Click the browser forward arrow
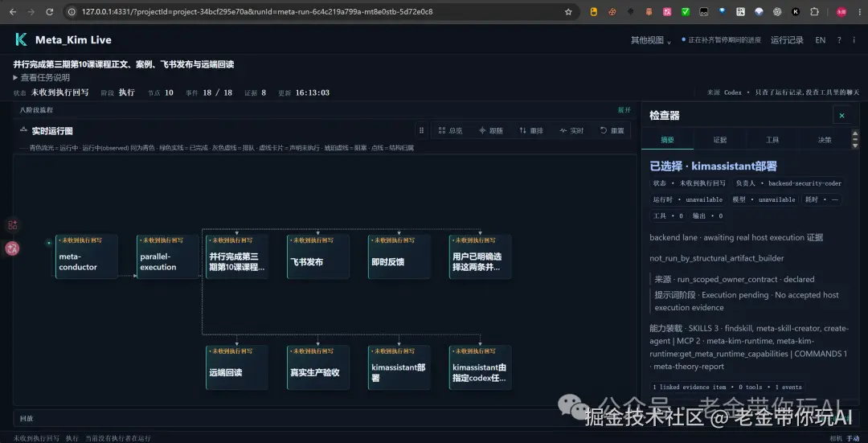 coord(31,11)
